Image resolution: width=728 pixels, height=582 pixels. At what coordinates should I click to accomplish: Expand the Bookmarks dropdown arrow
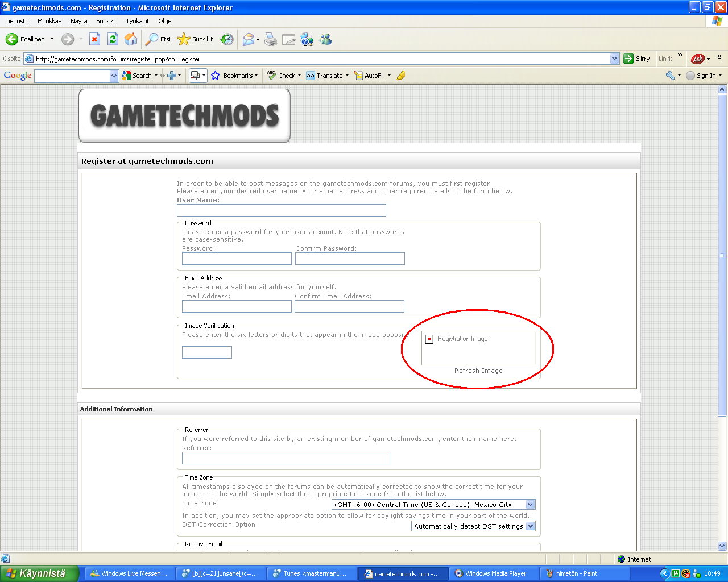pos(256,76)
